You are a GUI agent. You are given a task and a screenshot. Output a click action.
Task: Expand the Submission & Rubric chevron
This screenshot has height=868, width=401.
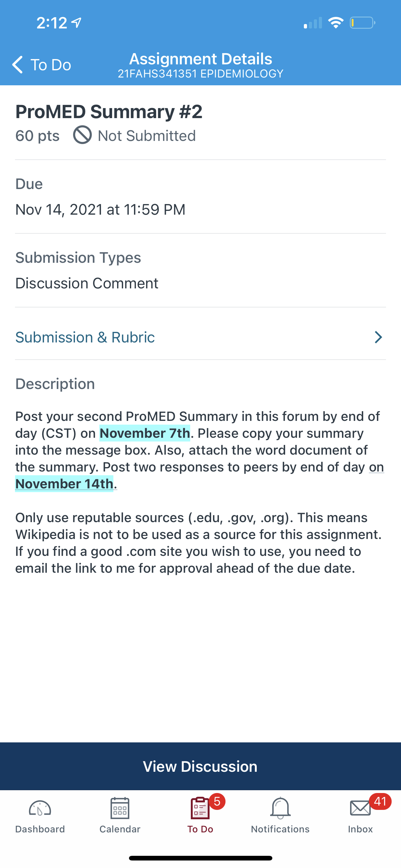tap(379, 337)
